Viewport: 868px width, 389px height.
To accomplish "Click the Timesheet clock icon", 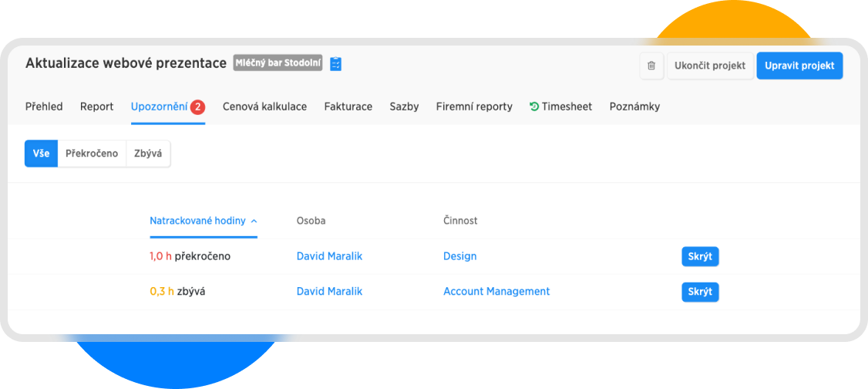I will 534,107.
